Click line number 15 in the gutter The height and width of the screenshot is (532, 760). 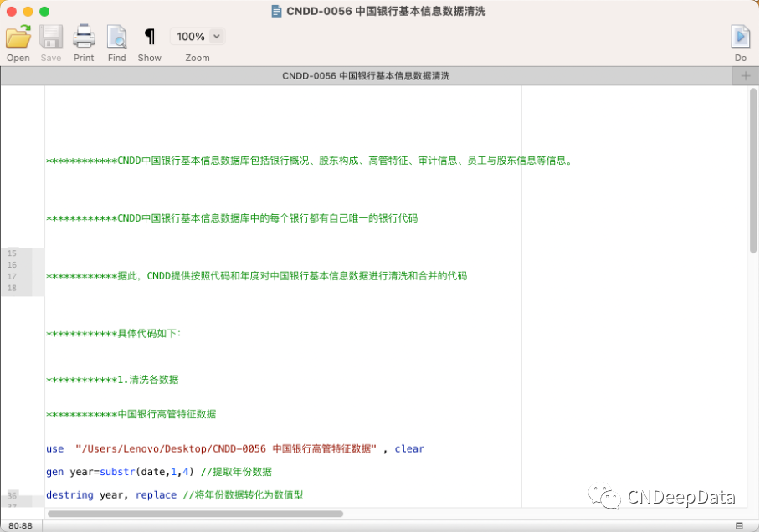12,253
